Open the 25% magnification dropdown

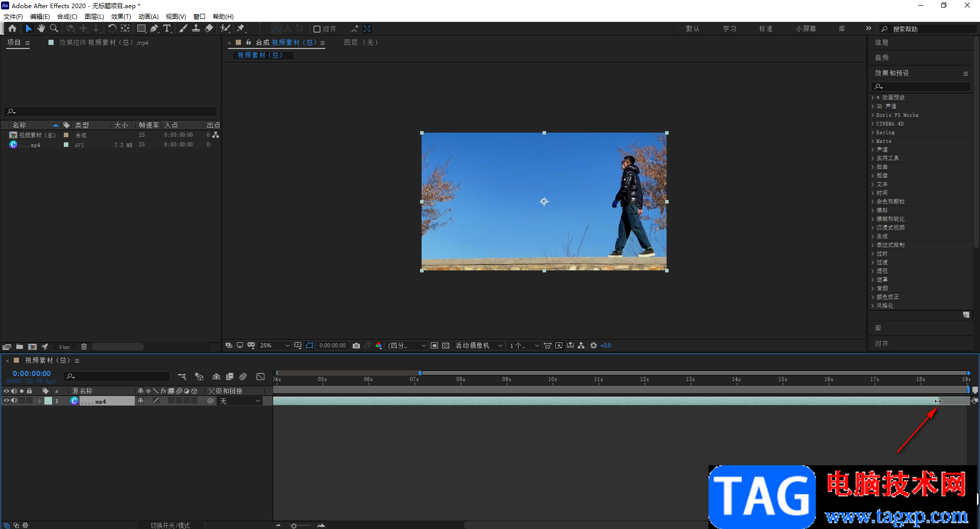click(x=275, y=346)
